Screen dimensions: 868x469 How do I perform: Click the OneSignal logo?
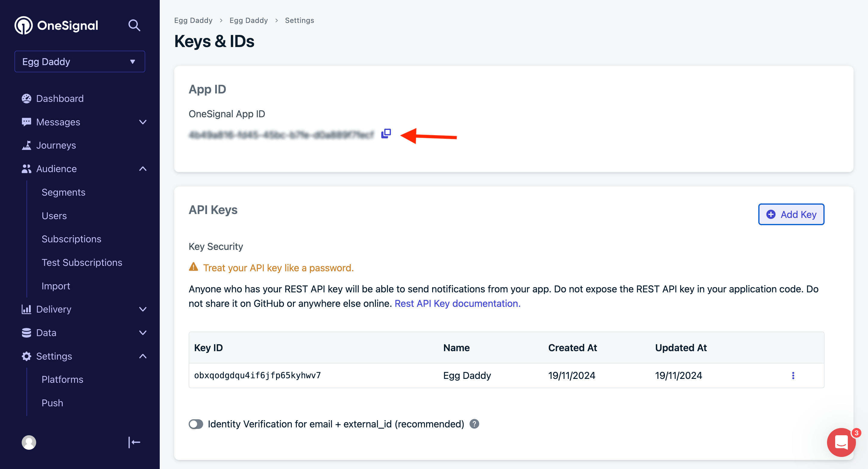(x=56, y=25)
